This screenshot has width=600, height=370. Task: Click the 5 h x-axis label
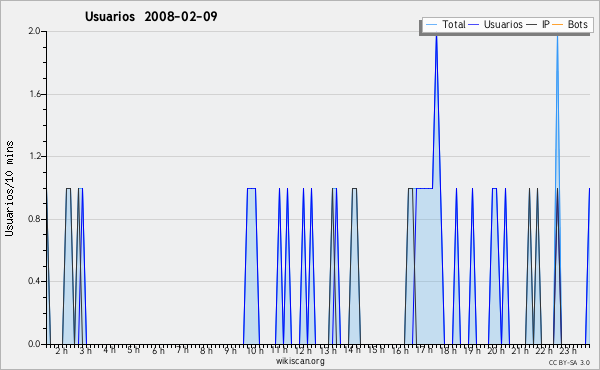tap(134, 350)
